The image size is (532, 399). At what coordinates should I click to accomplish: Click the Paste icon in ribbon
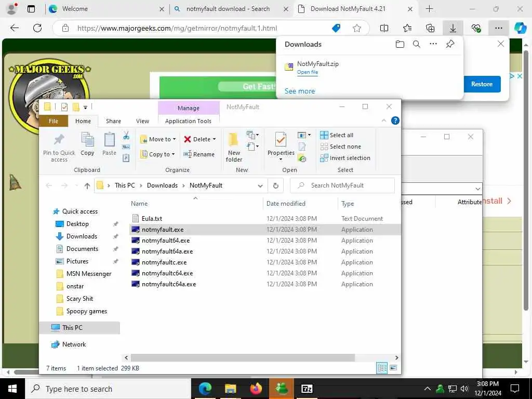tap(109, 140)
